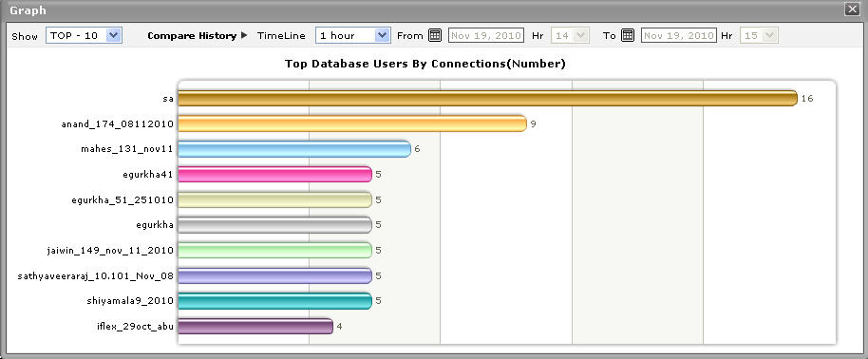
Task: Click the iflex_29oct_abu violet bar
Action: pos(255,327)
